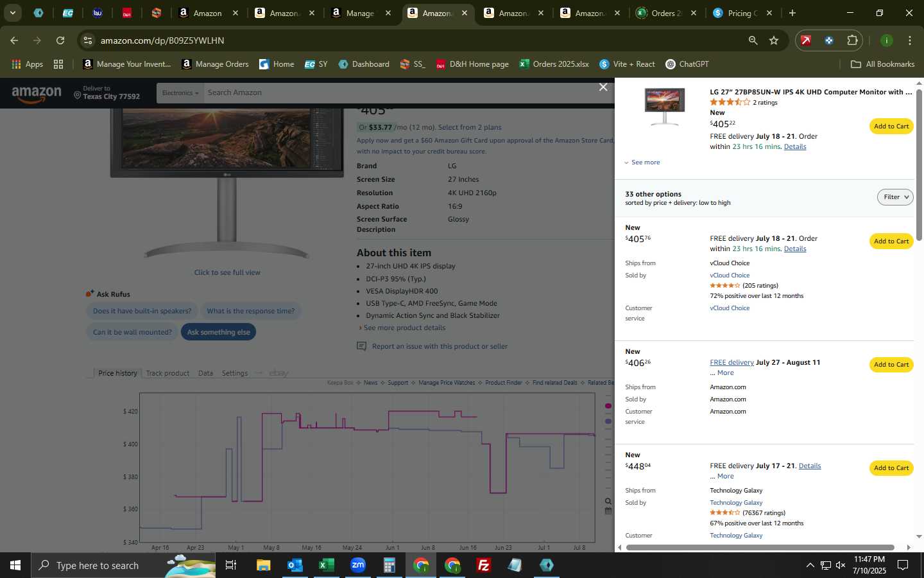This screenshot has width=924, height=578.
Task: Switch to the Pricing browser tab
Action: 742,13
